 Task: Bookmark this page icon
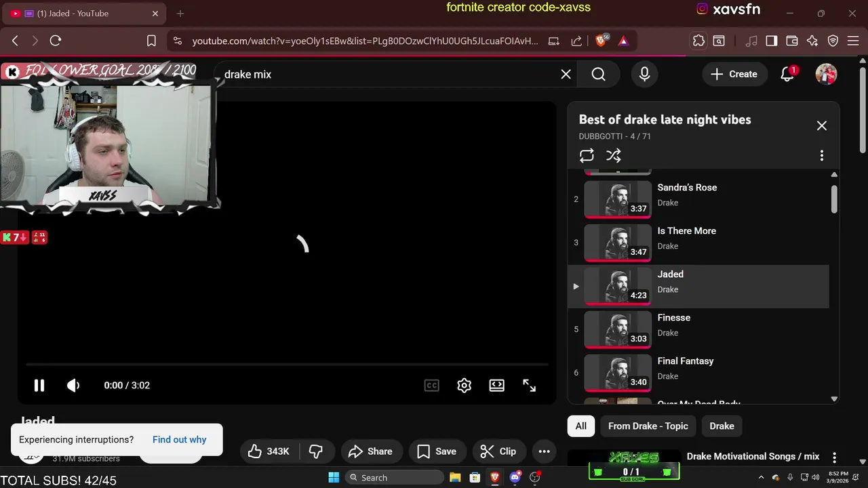(x=152, y=41)
